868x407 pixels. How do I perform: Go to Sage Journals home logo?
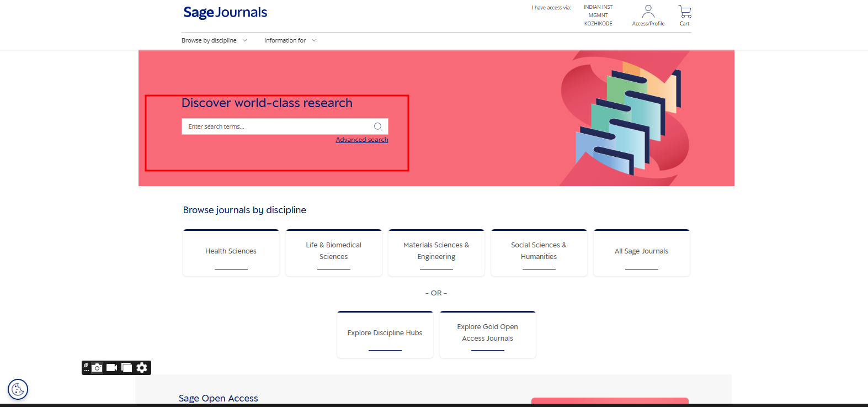click(x=225, y=13)
